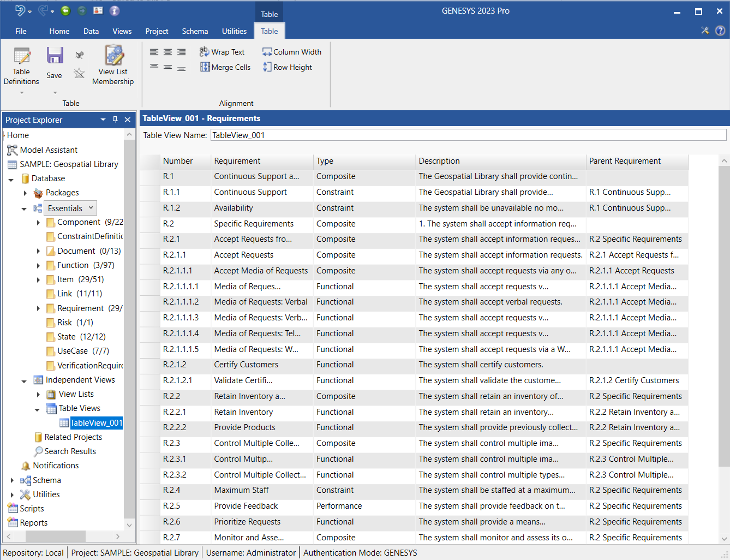
Task: Open the Essentials dropdown in explorer
Action: point(91,208)
